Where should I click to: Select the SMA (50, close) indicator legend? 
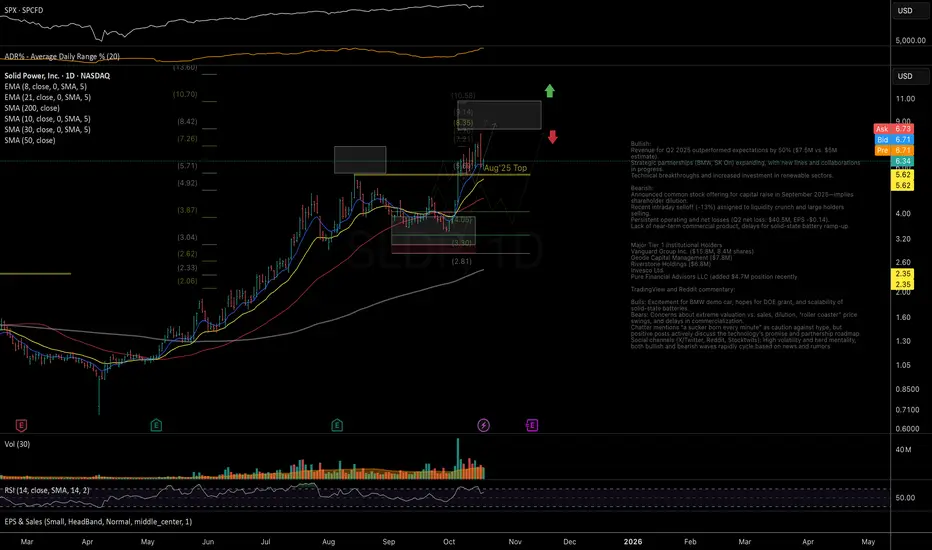click(x=30, y=140)
